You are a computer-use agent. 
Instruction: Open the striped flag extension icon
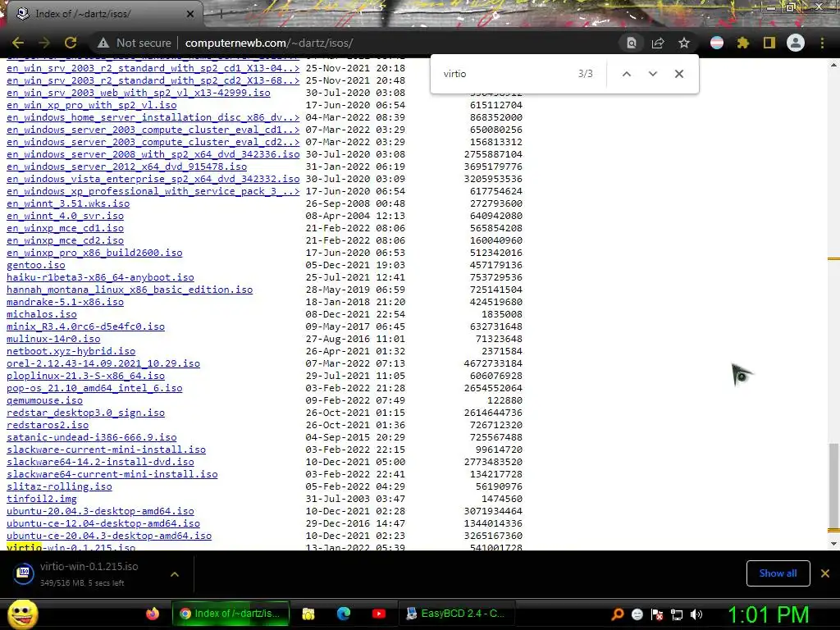click(x=717, y=43)
